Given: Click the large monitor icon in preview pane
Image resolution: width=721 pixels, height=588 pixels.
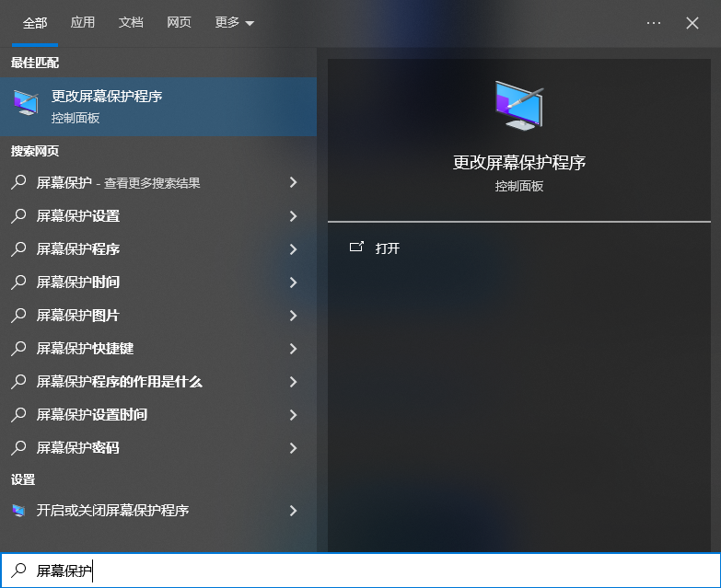Looking at the screenshot, I should [519, 105].
